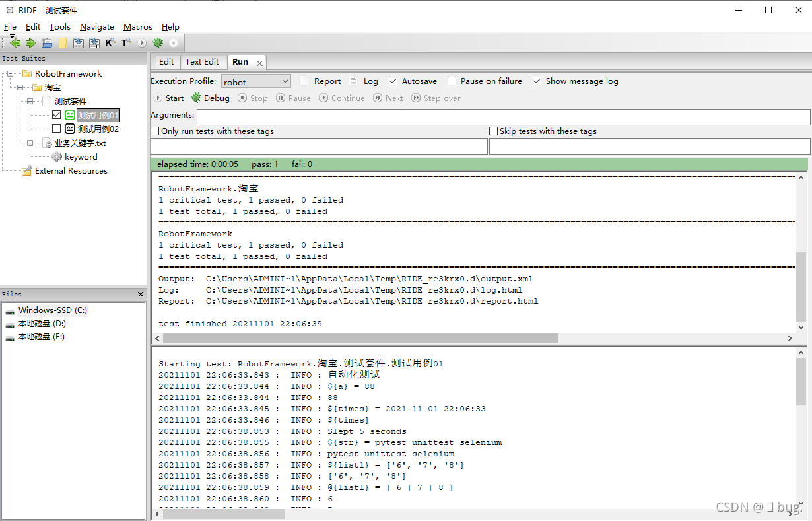This screenshot has width=812, height=521.
Task: Click the green Go Back arrow
Action: click(15, 43)
